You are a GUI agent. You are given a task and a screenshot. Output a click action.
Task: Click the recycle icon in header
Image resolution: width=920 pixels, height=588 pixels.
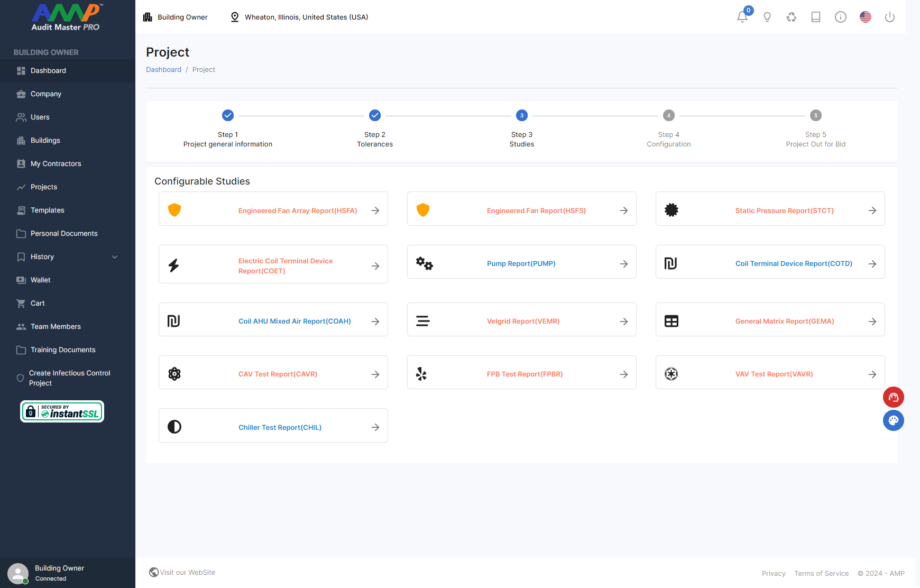tap(792, 17)
